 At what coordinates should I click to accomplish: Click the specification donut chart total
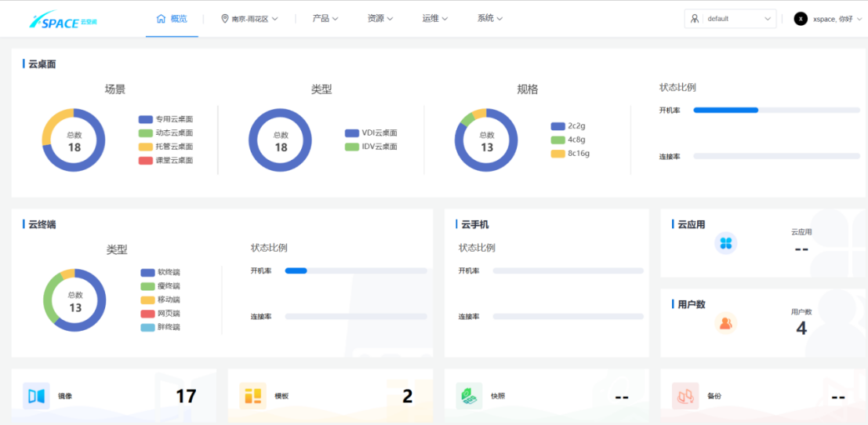487,142
